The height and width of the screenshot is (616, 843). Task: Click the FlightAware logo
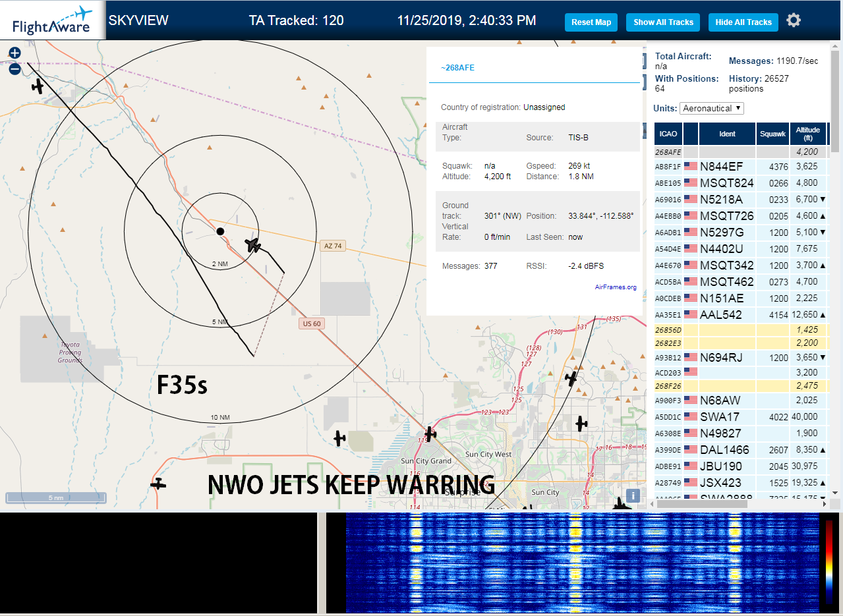coord(52,20)
